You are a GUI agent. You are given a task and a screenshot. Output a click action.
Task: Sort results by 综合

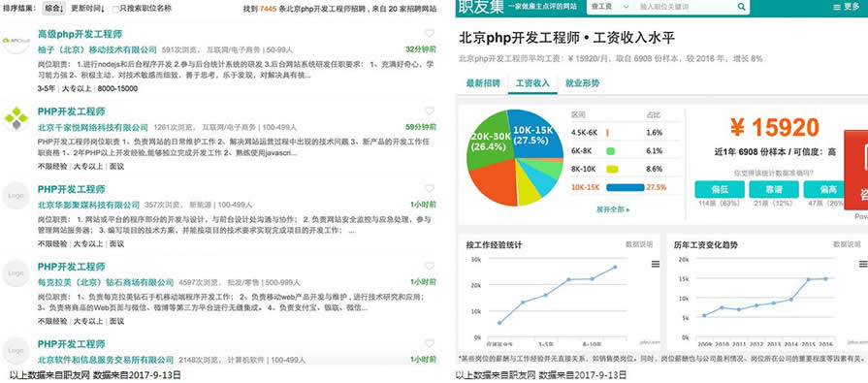[x=54, y=9]
